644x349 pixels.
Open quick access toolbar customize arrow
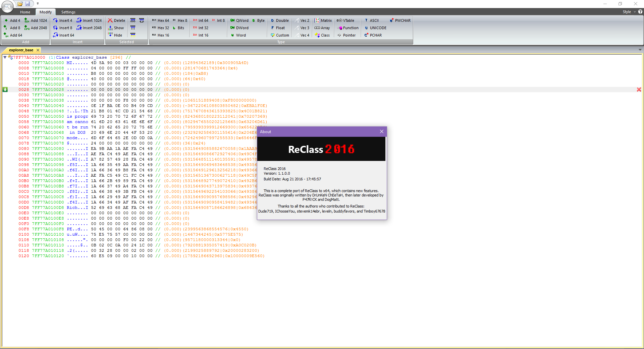click(38, 4)
